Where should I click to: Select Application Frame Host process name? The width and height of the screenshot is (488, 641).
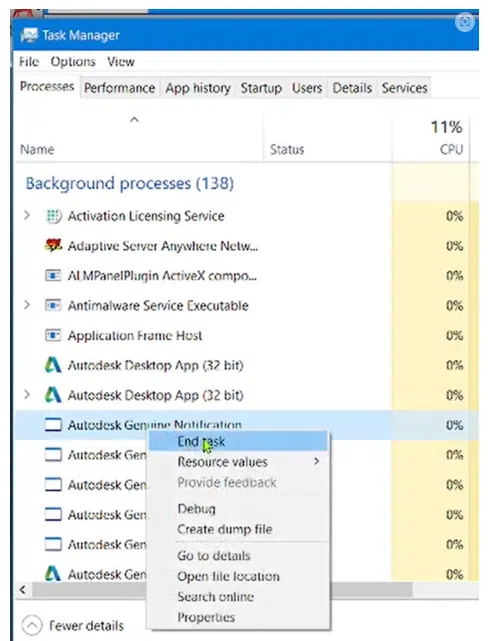click(135, 335)
